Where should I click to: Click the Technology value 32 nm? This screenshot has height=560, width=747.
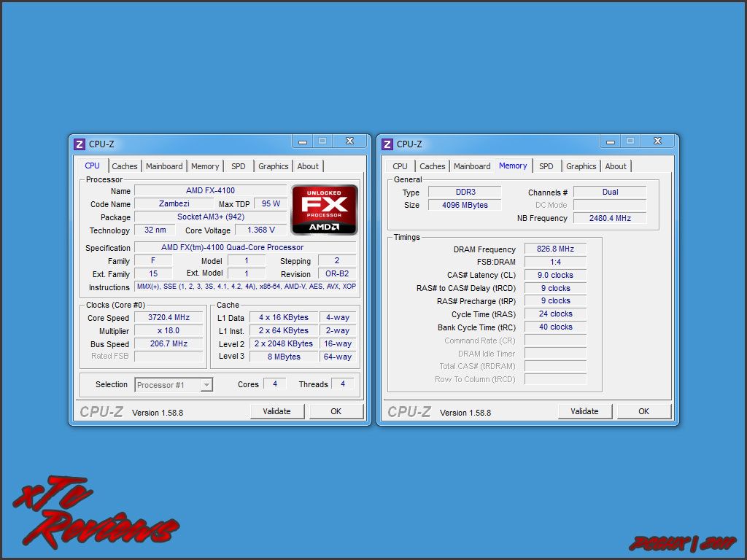click(155, 230)
